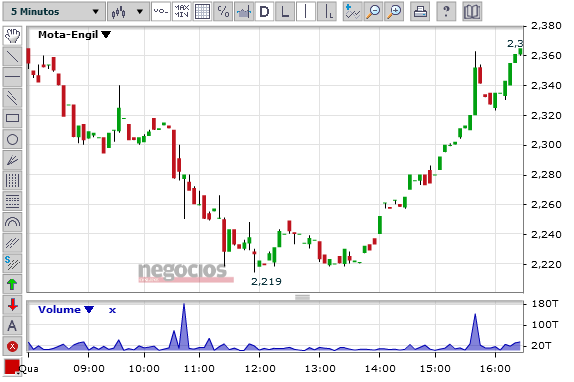The height and width of the screenshot is (382, 574).
Task: Toggle the vertical line with L button
Action: click(x=327, y=12)
